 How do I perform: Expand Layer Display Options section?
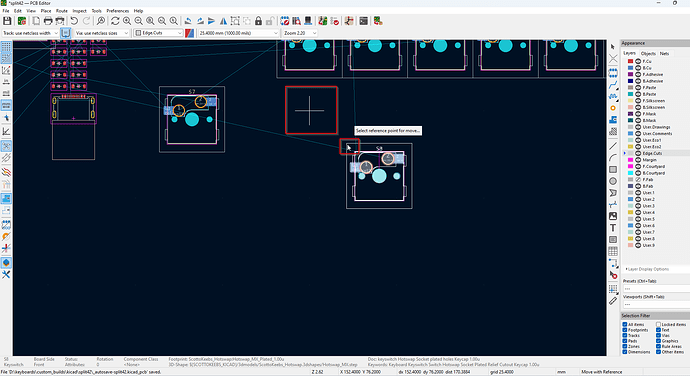pos(648,269)
